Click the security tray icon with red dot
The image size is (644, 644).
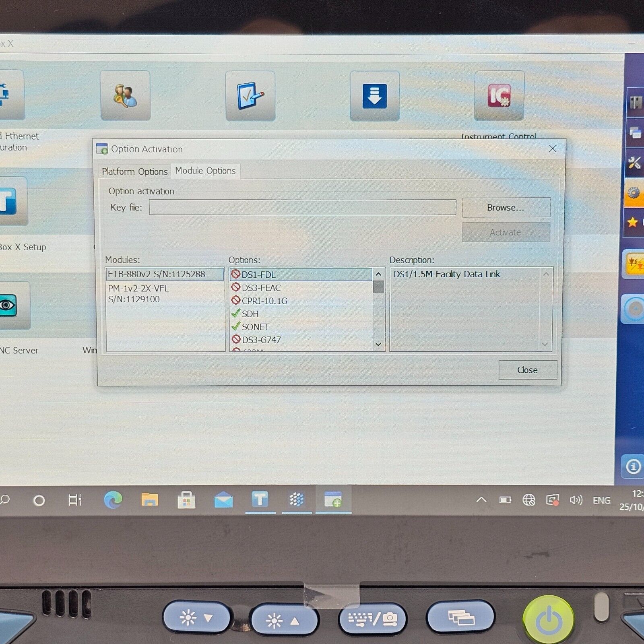tap(552, 500)
